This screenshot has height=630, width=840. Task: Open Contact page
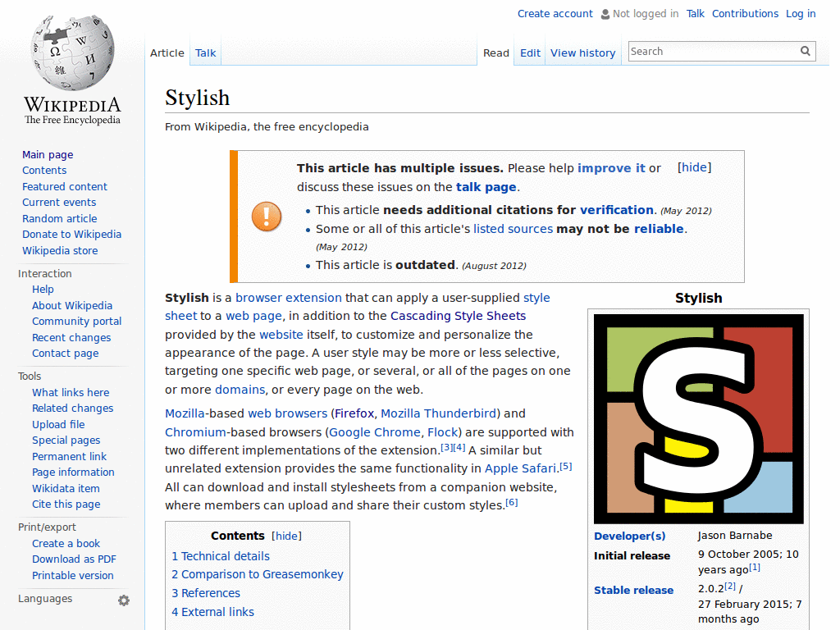coord(66,354)
